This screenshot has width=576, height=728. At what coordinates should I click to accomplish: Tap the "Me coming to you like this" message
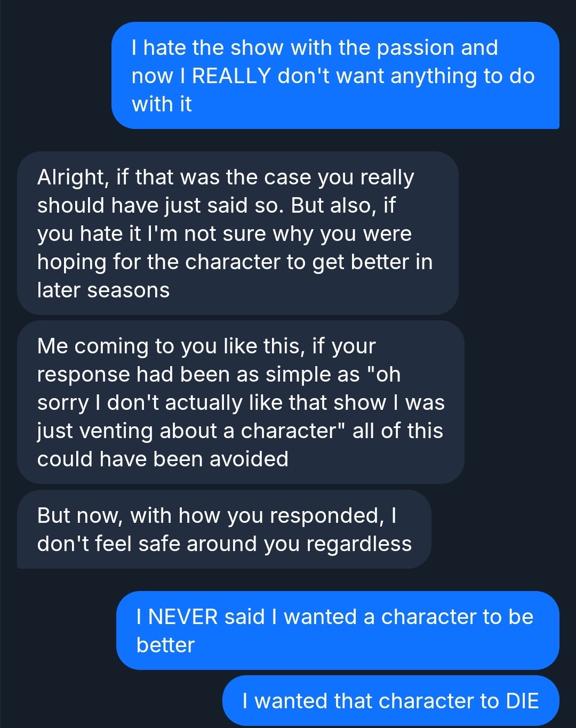[x=240, y=402]
